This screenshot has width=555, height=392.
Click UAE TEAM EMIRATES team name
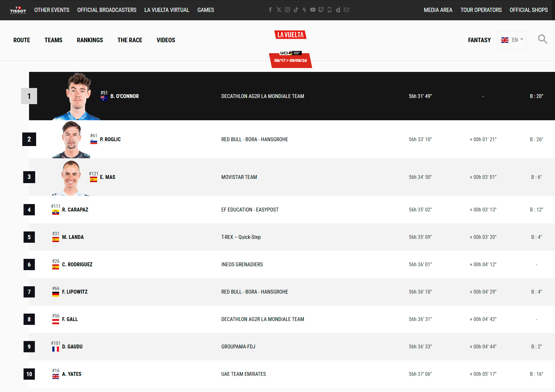pos(244,374)
